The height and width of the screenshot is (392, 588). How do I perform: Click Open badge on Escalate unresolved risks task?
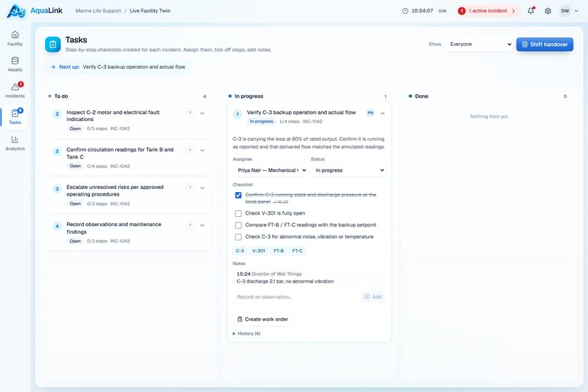[75, 204]
